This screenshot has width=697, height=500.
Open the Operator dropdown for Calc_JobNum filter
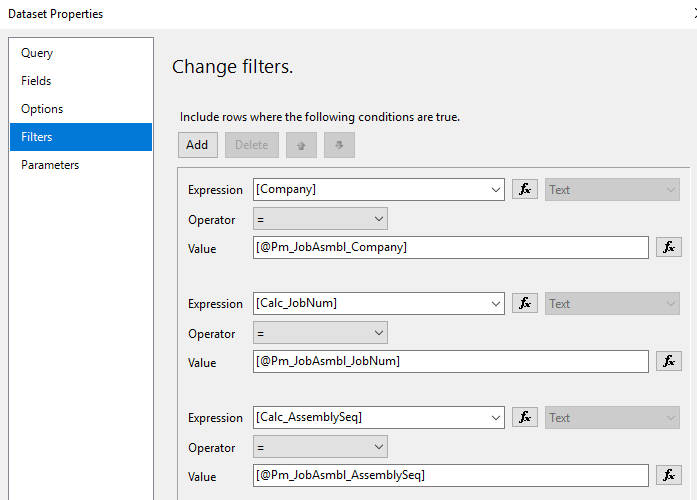[320, 333]
